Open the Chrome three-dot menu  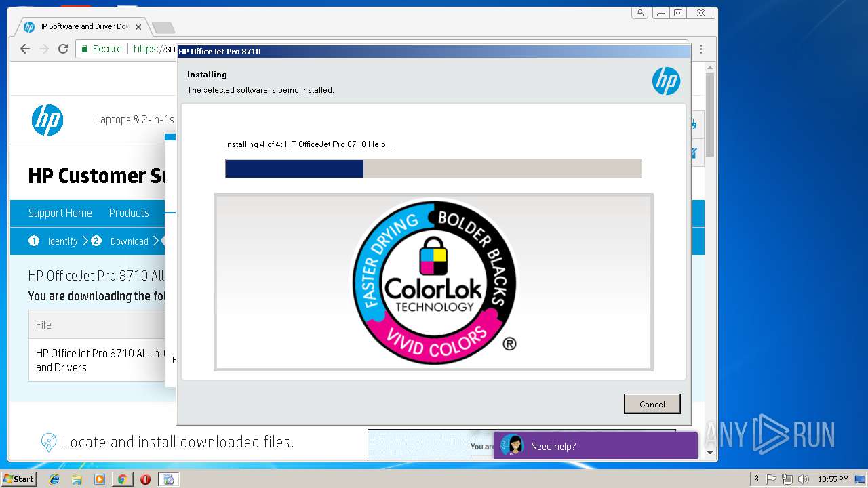pos(701,49)
